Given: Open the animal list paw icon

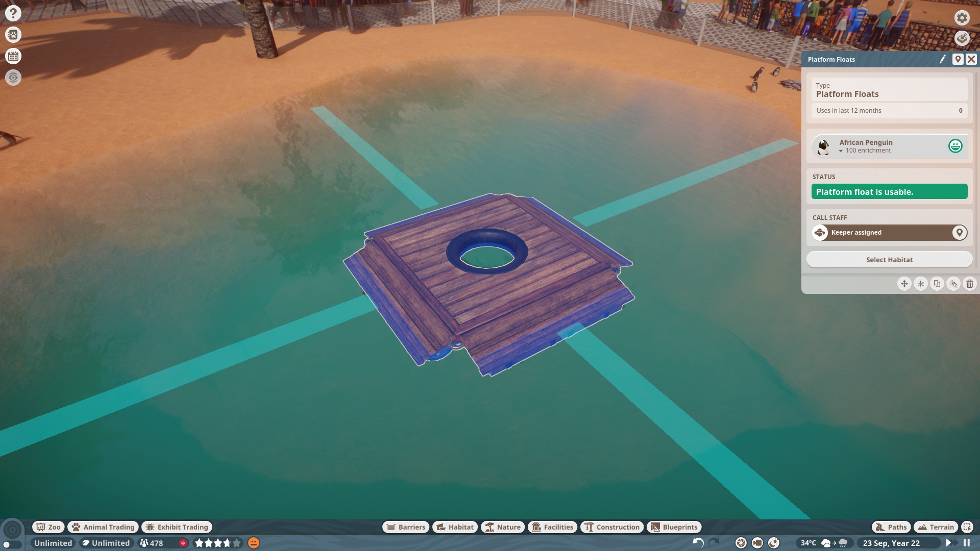Looking at the screenshot, I should [13, 35].
